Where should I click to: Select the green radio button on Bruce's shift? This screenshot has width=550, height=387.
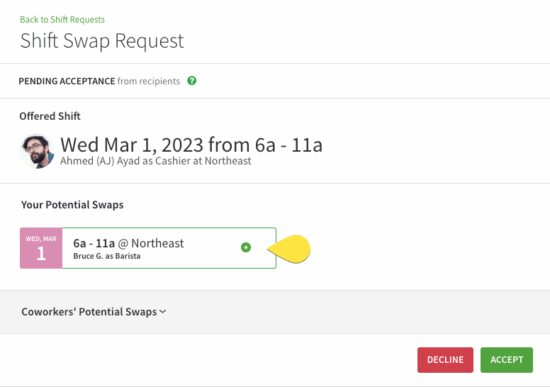[246, 247]
